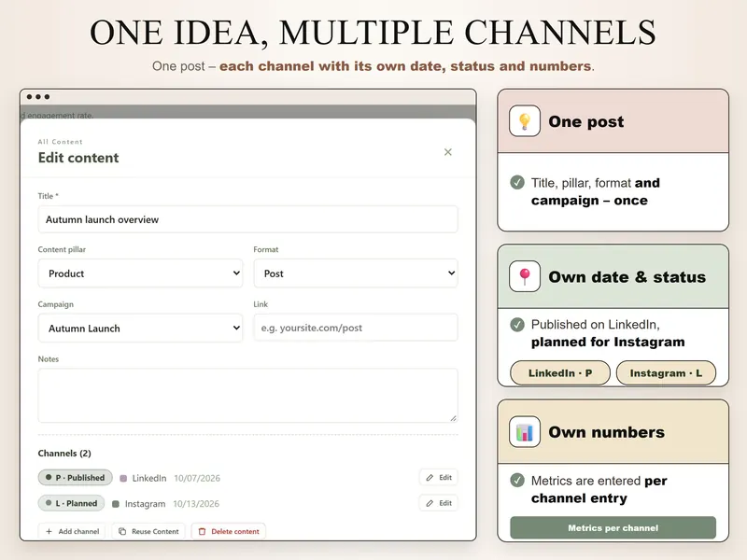Open the Content pillar dropdown showing Product
747x560 pixels.
(x=141, y=273)
